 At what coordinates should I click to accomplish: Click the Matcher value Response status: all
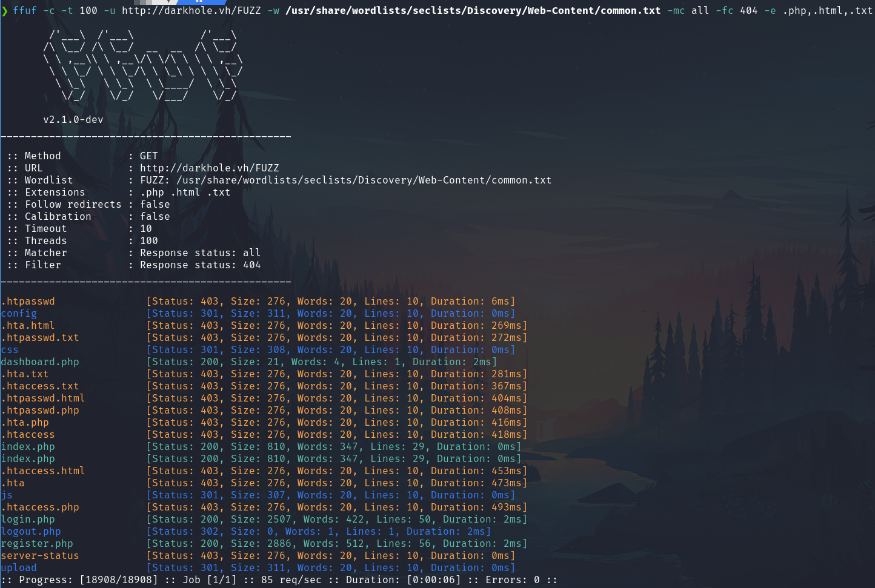pos(200,253)
